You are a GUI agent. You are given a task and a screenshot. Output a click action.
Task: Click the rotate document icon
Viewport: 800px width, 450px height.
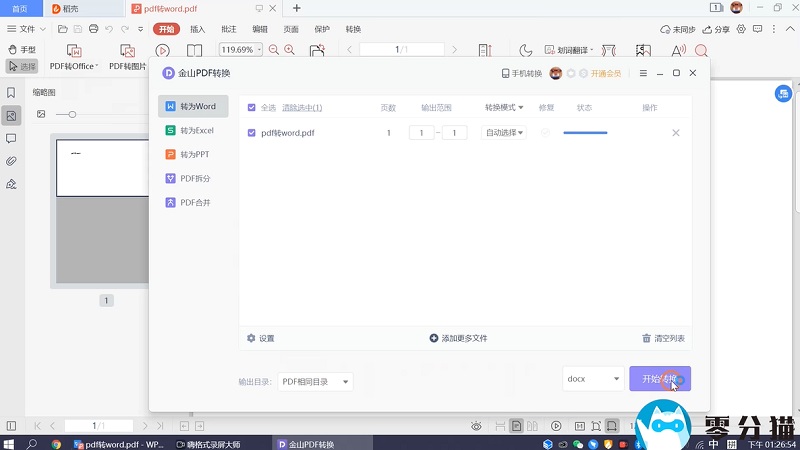(317, 50)
